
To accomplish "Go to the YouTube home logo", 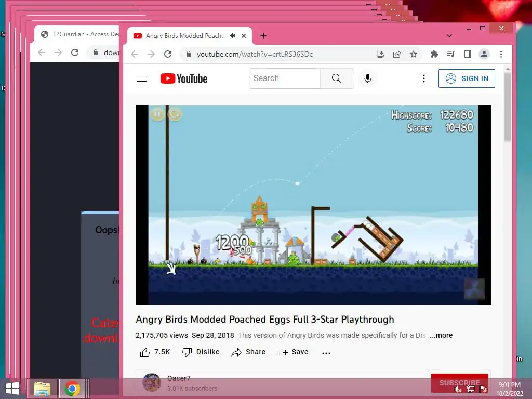I will pos(183,78).
